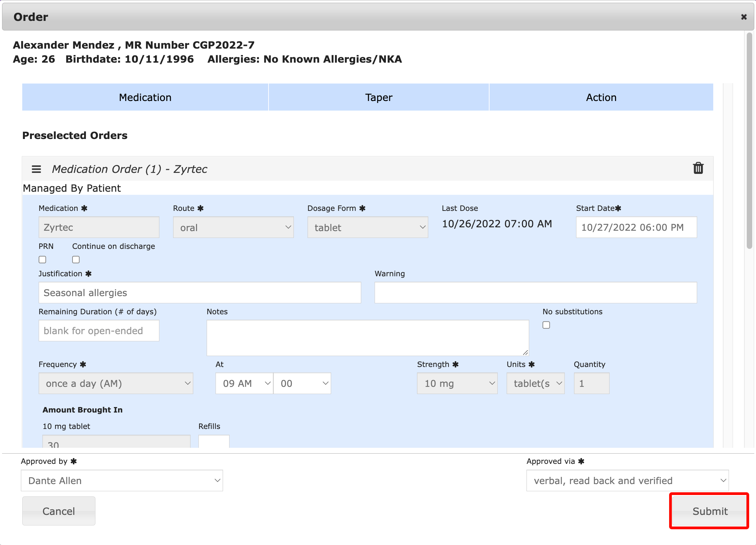Click into the Start Date field
The height and width of the screenshot is (545, 756).
point(636,227)
